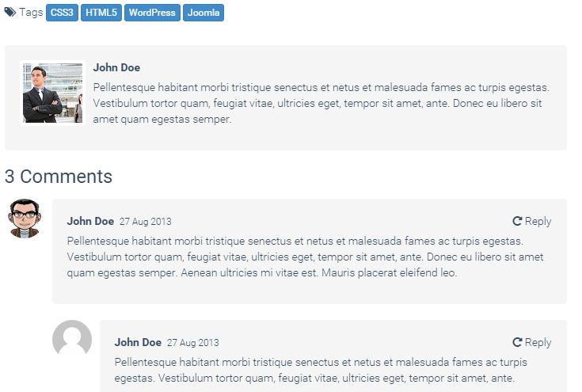Click the author bio paragraph text
582x392 pixels.
point(321,104)
